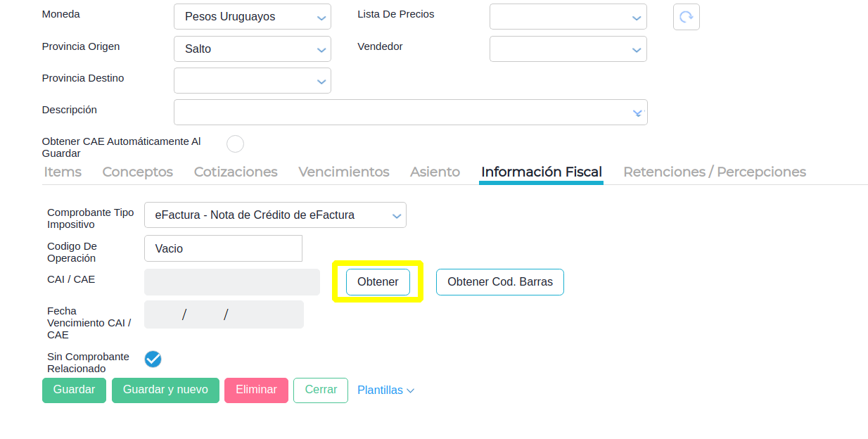Go to the Cotizaciones tab
Image resolution: width=868 pixels, height=439 pixels.
point(236,172)
